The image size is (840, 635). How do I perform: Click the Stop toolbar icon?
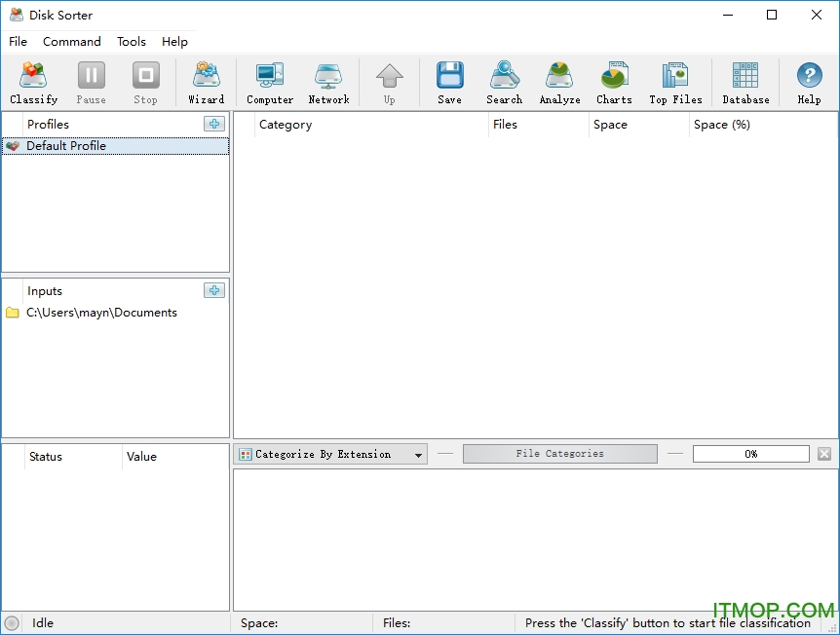[x=146, y=83]
